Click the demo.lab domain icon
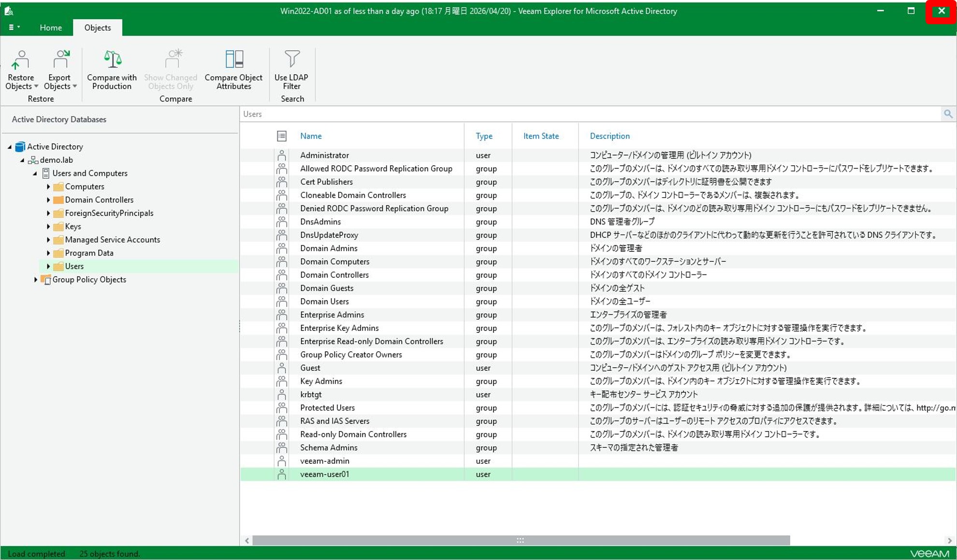The width and height of the screenshot is (957, 560). click(x=33, y=160)
